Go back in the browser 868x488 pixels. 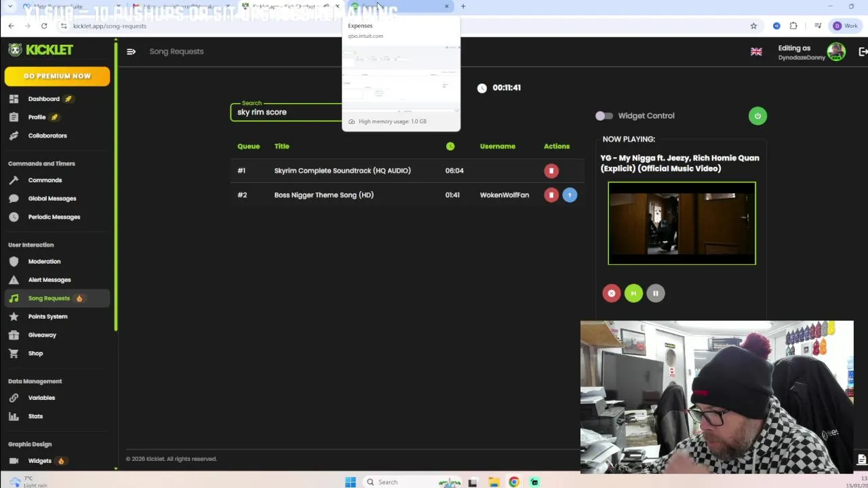click(x=11, y=26)
